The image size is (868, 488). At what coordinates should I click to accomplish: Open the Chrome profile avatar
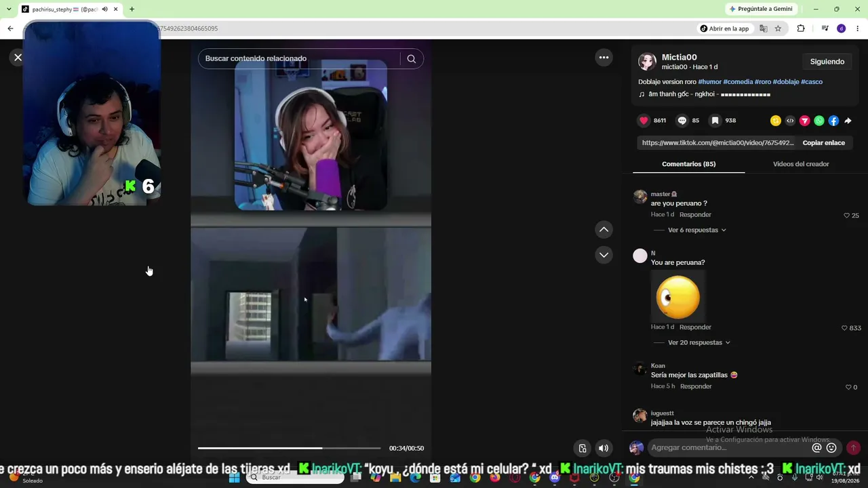point(841,28)
